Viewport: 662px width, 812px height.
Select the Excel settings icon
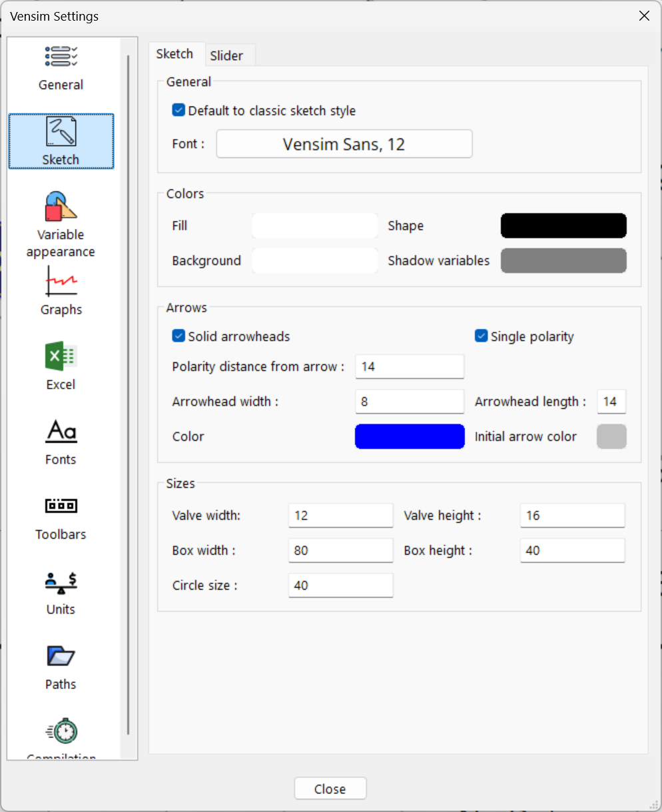[61, 366]
